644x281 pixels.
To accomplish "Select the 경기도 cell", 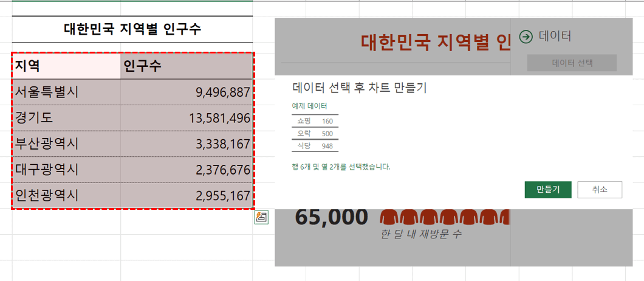I will 67,118.
